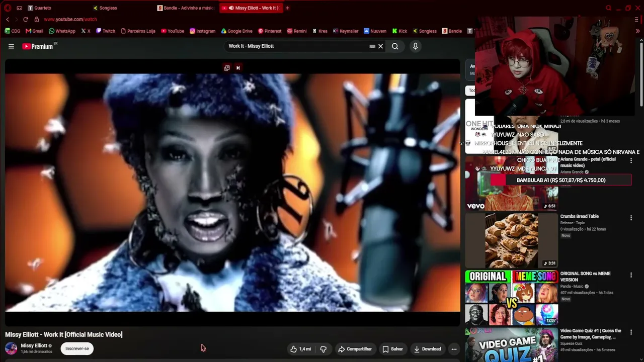The height and width of the screenshot is (362, 644).
Task: Open the Instagram bookmark
Action: pos(202,31)
